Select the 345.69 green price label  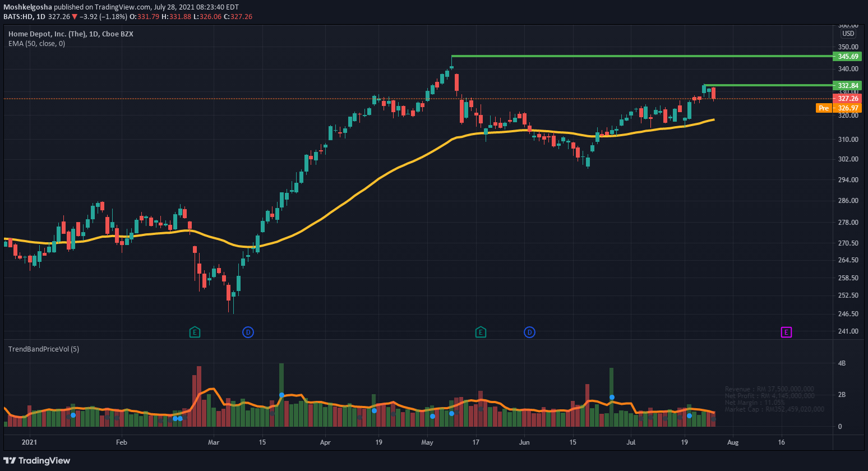(x=848, y=57)
